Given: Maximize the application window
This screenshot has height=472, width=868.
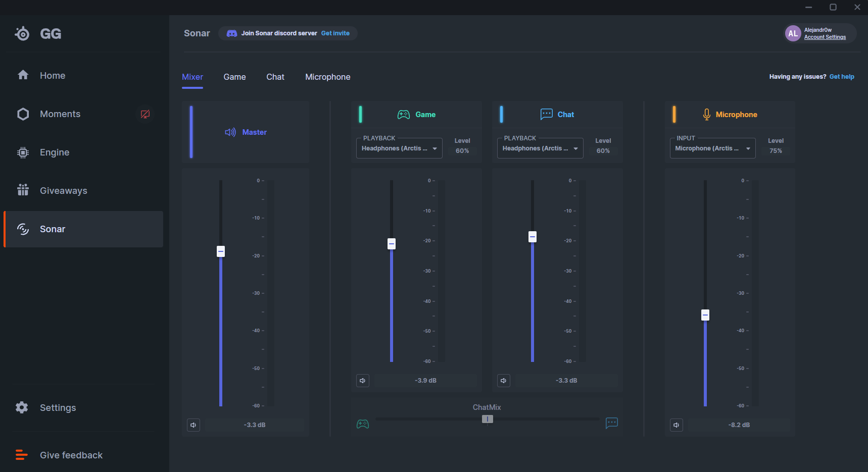Looking at the screenshot, I should point(833,7).
